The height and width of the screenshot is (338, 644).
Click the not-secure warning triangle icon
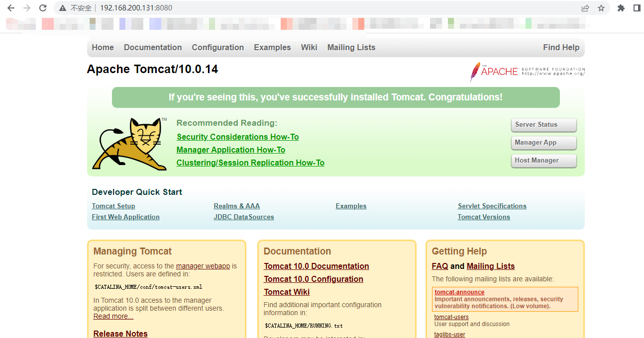[x=63, y=8]
